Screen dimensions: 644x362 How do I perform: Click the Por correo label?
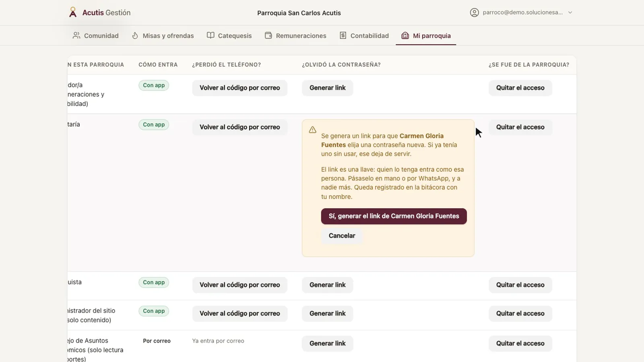[x=157, y=341]
